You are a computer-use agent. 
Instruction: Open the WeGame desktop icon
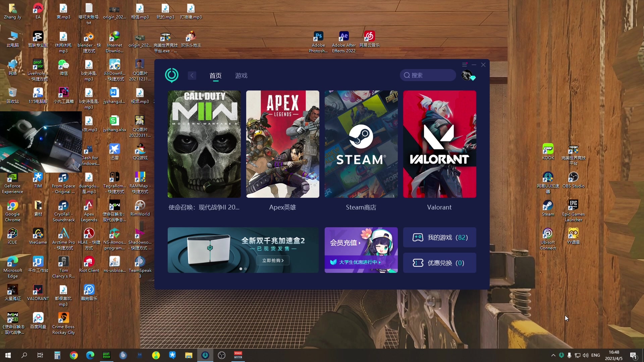pos(38,236)
